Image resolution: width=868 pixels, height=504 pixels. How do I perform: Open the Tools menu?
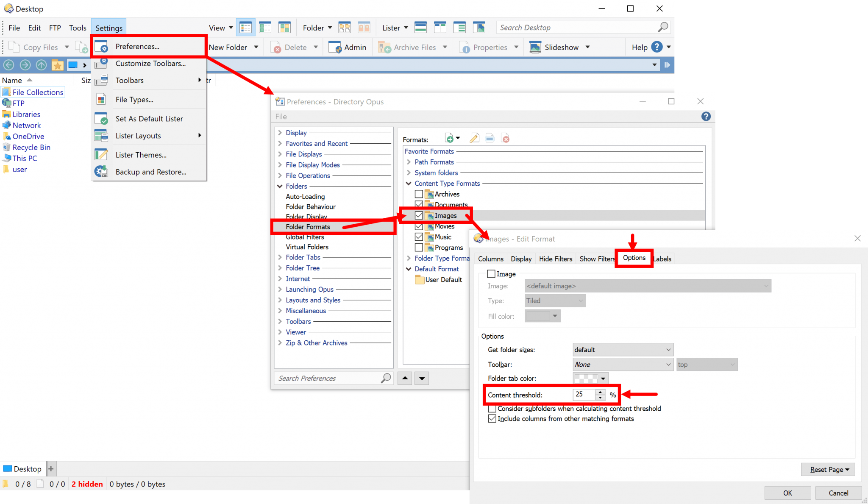click(78, 27)
